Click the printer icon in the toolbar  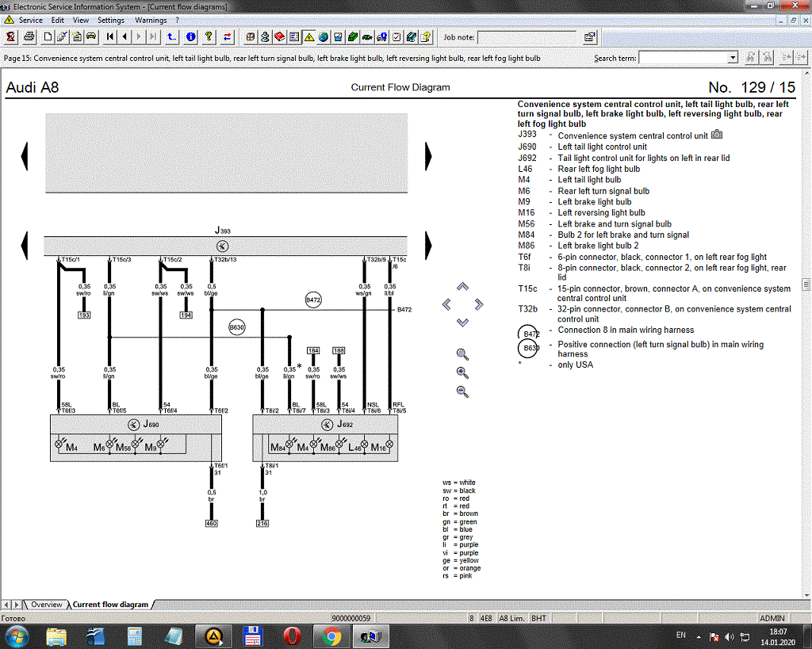pos(29,36)
